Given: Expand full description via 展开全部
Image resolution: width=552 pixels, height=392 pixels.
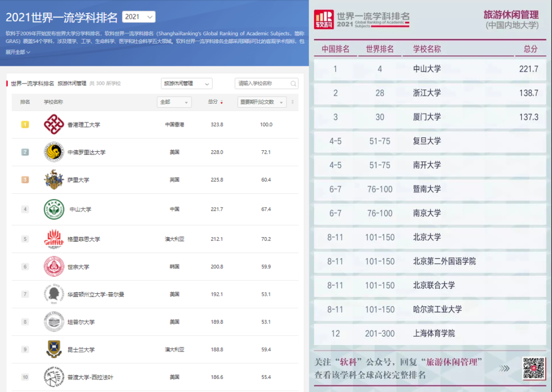Looking at the screenshot, I should [x=17, y=52].
